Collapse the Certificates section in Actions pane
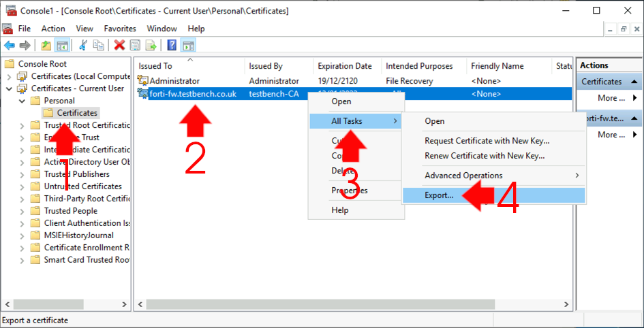Screen dimensions: 644x328 [634, 82]
